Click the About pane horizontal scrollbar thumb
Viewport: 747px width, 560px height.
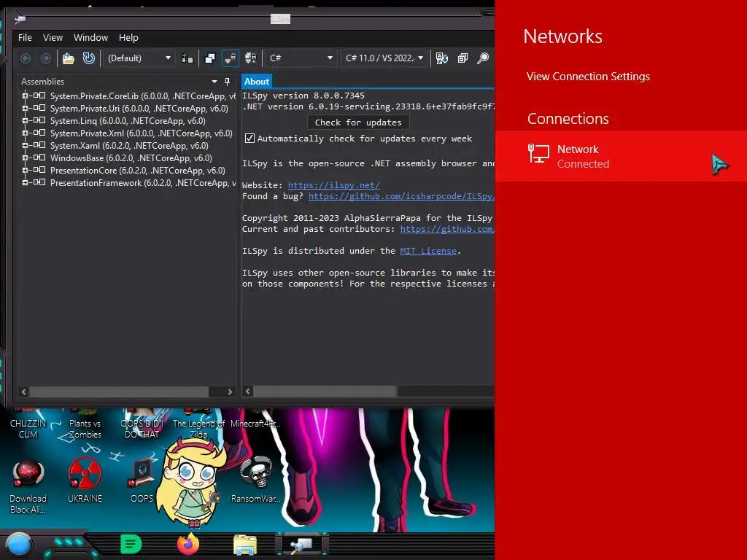pyautogui.click(x=325, y=391)
